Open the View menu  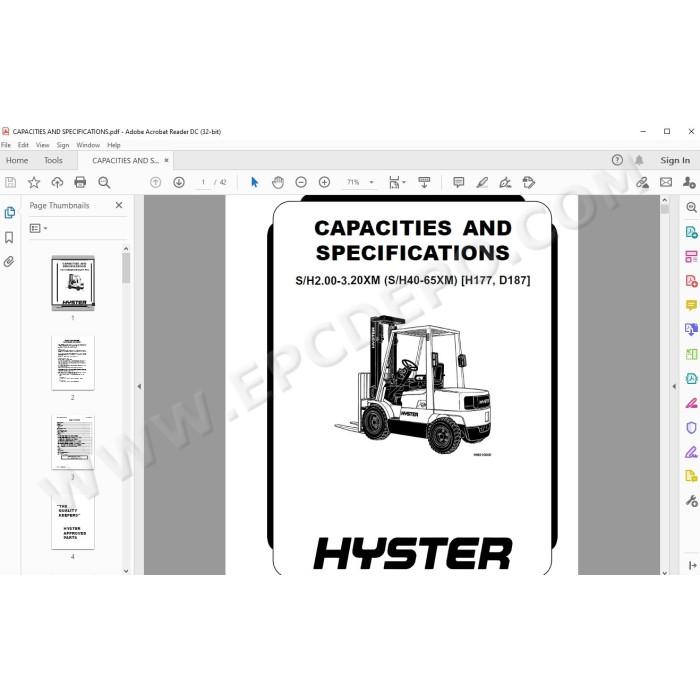click(43, 145)
